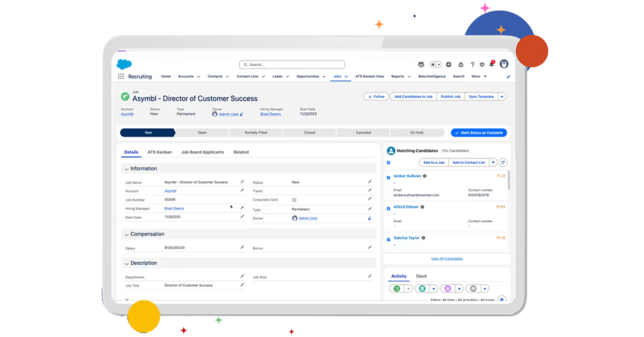The width and height of the screenshot is (644, 337).
Task: Click Add Candidates to Job
Action: 413,97
